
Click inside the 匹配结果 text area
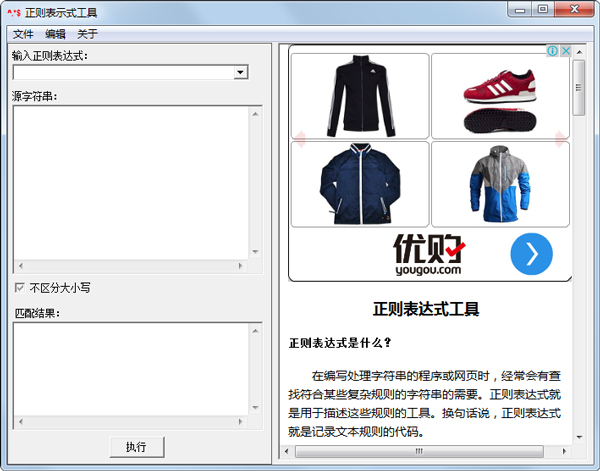[131, 370]
